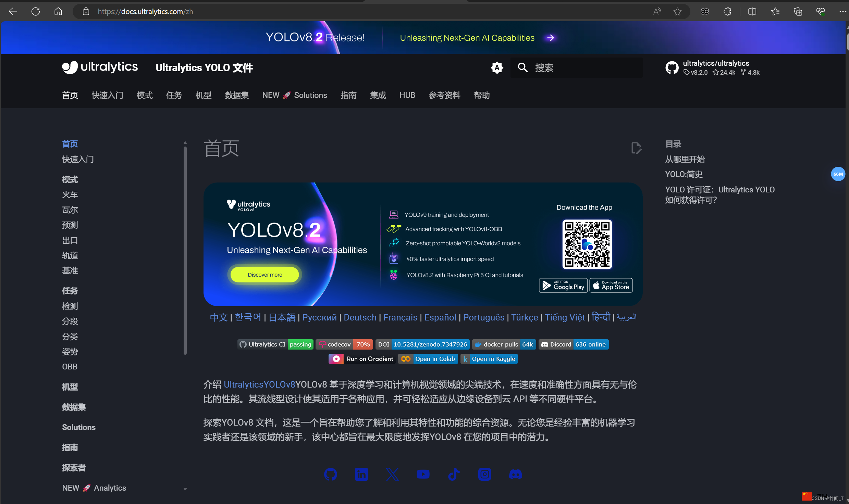Open TikTok from the footer icons

pos(454,474)
